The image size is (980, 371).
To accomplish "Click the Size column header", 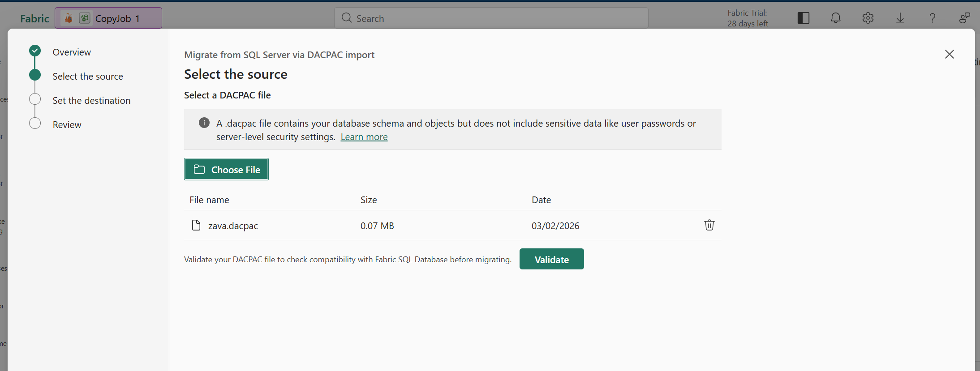I will coord(369,200).
